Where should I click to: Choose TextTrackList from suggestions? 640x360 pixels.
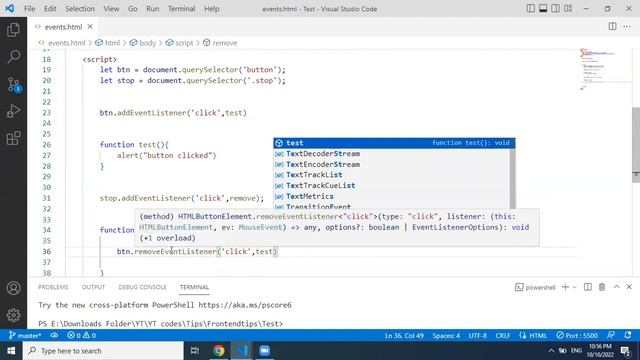(391, 175)
